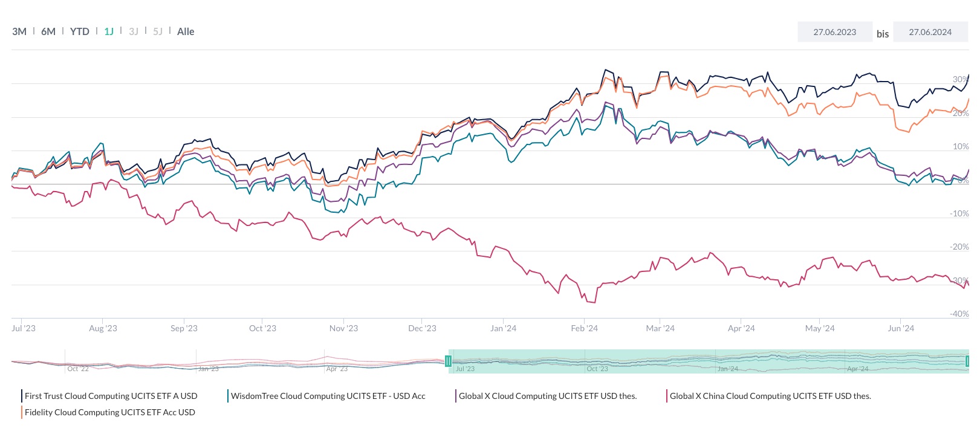Viewport: 980px width, 437px height.
Task: Select the 3J time range
Action: (134, 31)
